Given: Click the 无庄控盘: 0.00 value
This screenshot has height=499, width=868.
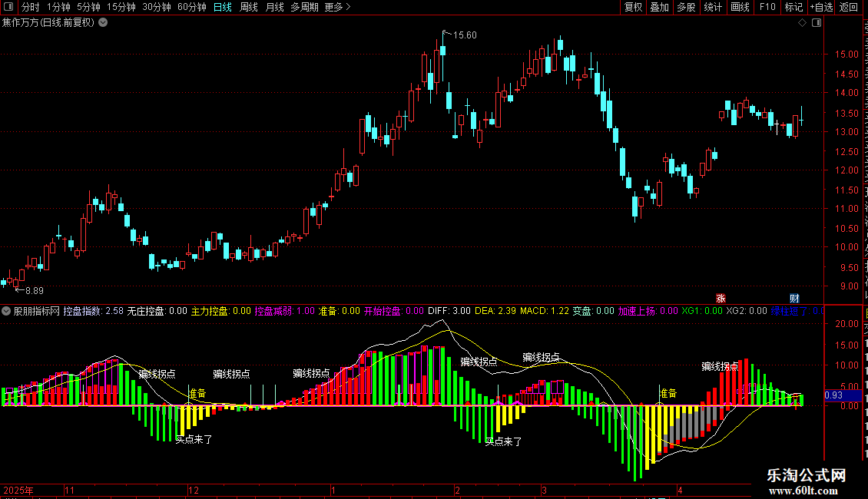Looking at the screenshot, I should click(157, 311).
